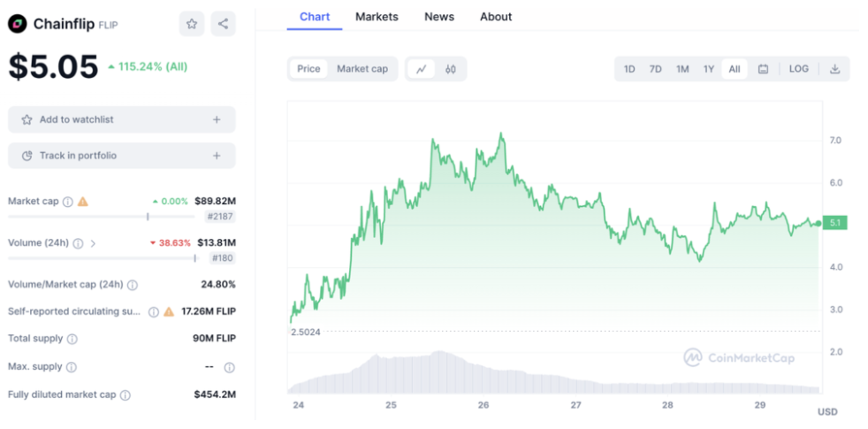
Task: Open the Markets tab
Action: [x=377, y=17]
